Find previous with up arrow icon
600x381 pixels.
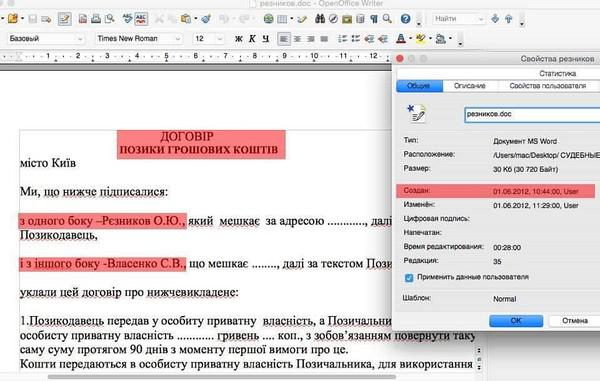509,18
